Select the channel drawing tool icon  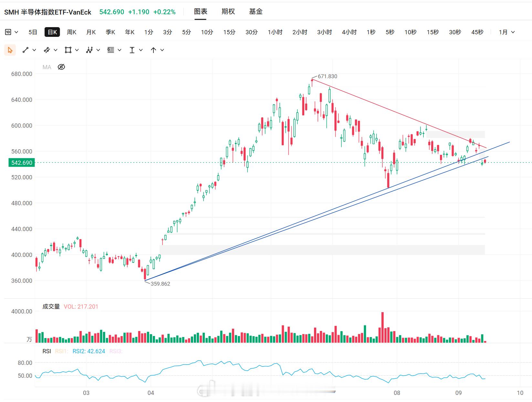click(47, 50)
